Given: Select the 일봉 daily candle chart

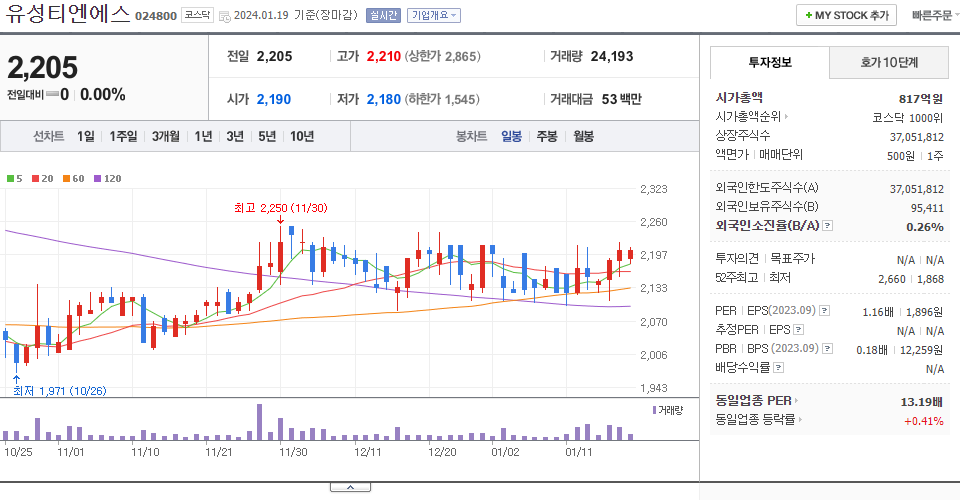Looking at the screenshot, I should point(511,136).
